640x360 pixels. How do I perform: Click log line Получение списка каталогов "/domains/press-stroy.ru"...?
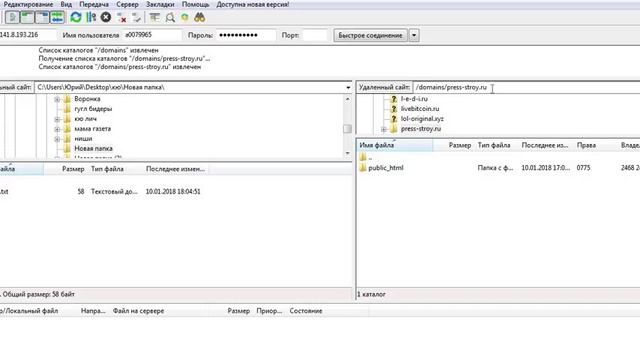[124, 58]
